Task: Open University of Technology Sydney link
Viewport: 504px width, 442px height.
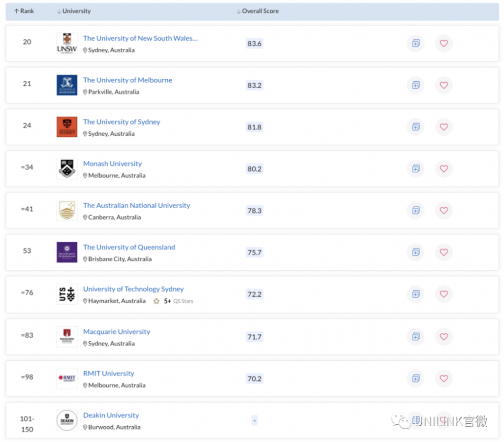Action: pos(133,289)
